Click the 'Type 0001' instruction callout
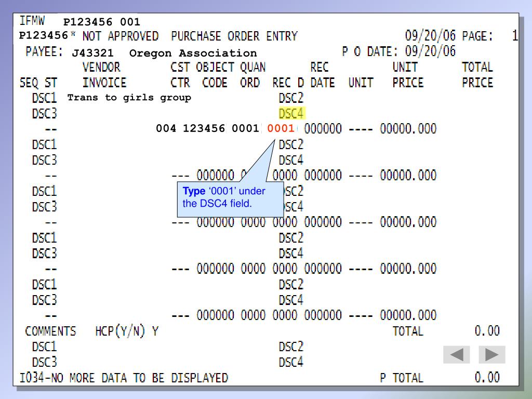532x399 pixels. tap(231, 198)
